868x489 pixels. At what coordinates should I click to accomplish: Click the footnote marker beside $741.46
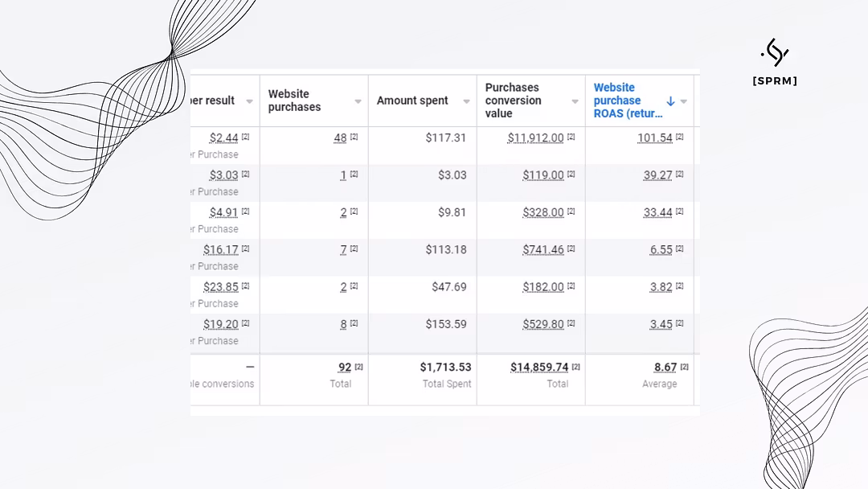pos(571,249)
